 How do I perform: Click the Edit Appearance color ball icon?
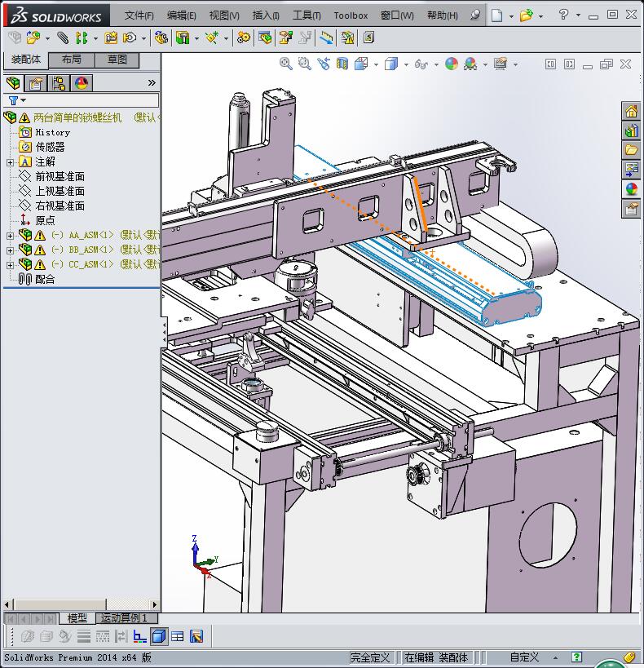click(x=452, y=64)
